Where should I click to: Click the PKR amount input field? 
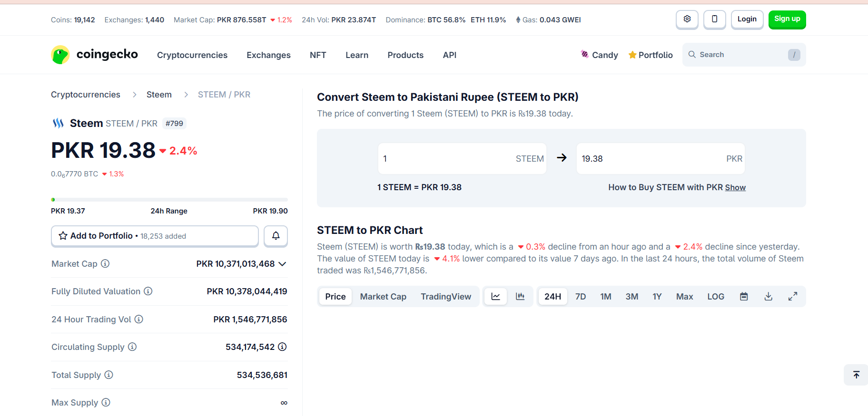pos(661,158)
